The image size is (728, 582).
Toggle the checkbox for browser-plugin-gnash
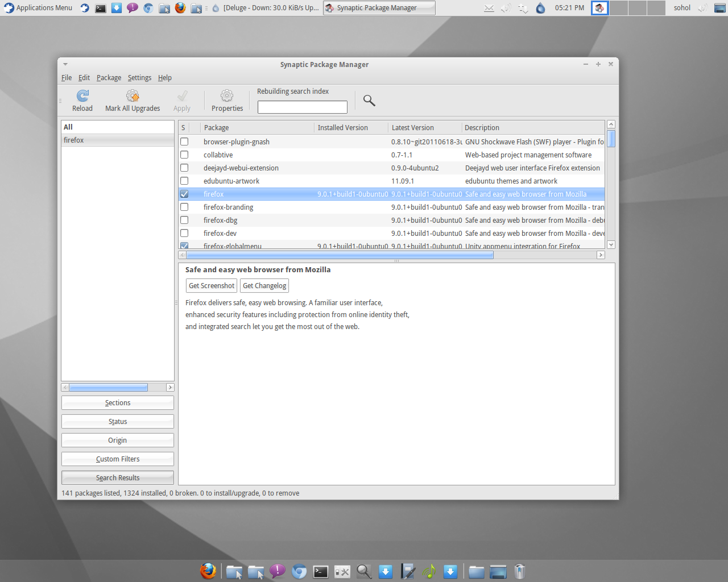point(184,142)
